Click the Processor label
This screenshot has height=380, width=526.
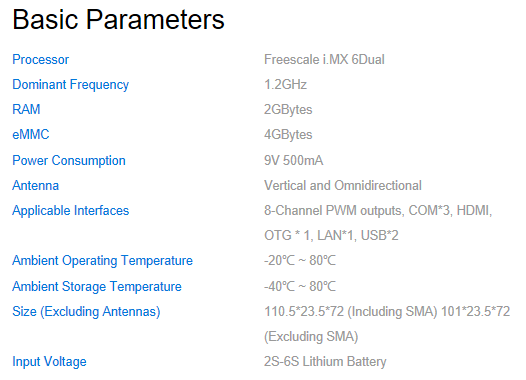point(41,60)
